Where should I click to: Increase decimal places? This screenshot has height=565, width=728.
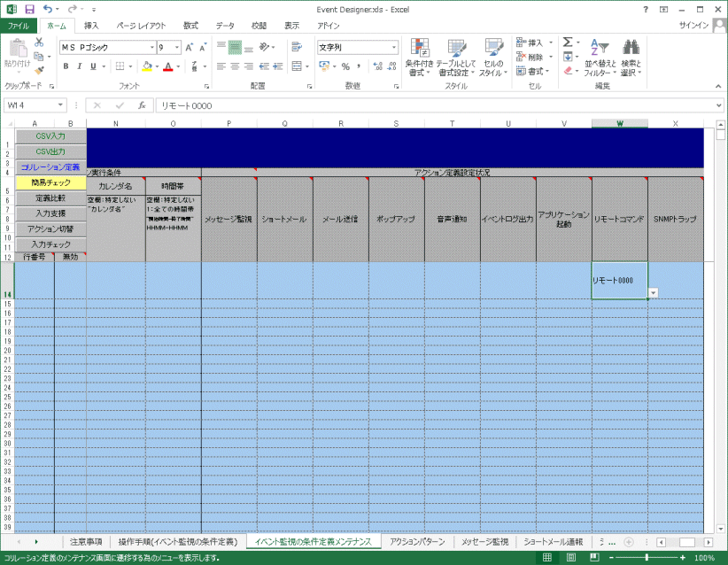tap(378, 66)
